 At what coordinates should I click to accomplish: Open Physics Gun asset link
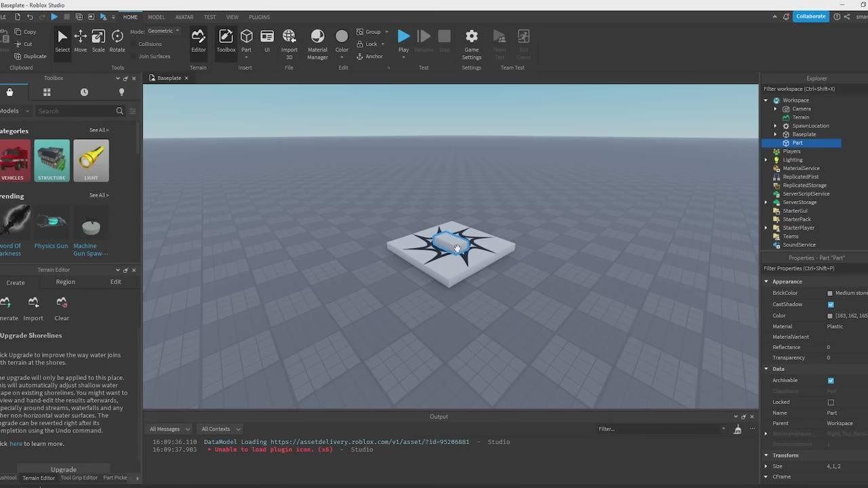coord(52,246)
